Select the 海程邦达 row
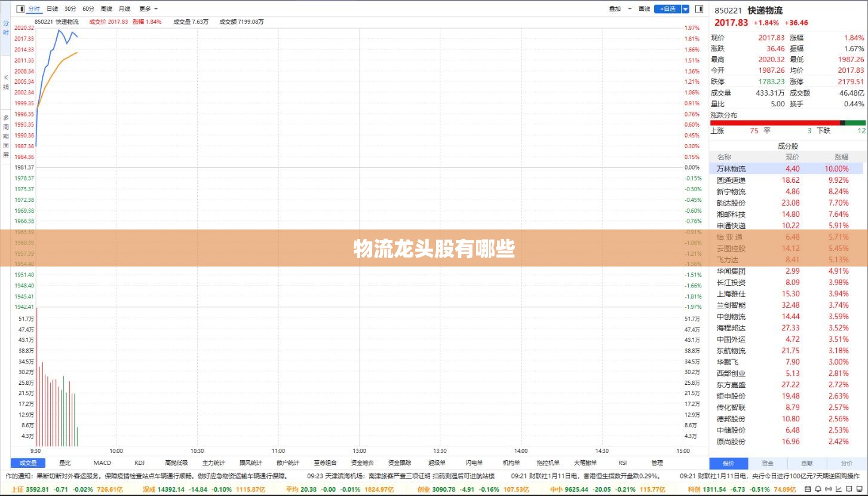Viewport: 868px width, 496px height. tap(786, 327)
